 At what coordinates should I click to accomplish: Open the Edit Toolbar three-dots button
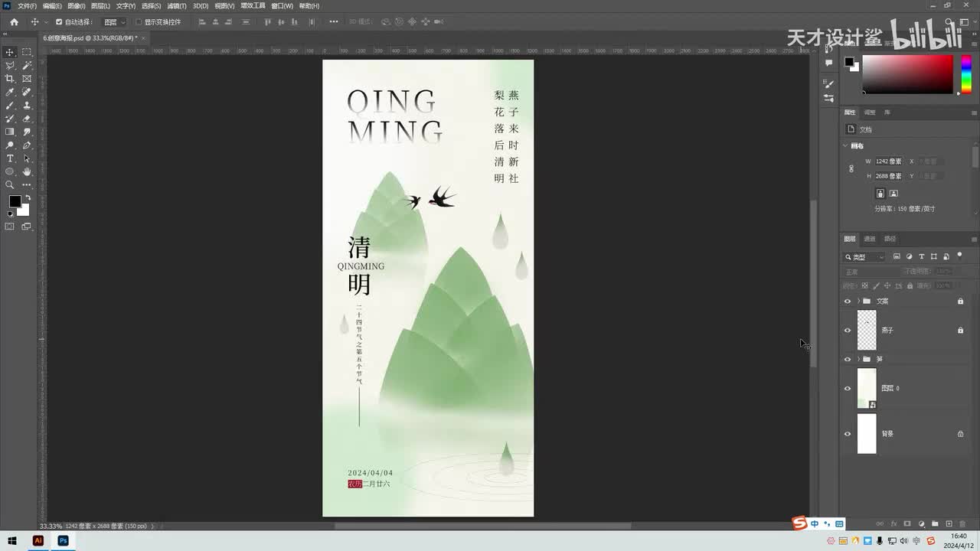tap(27, 184)
